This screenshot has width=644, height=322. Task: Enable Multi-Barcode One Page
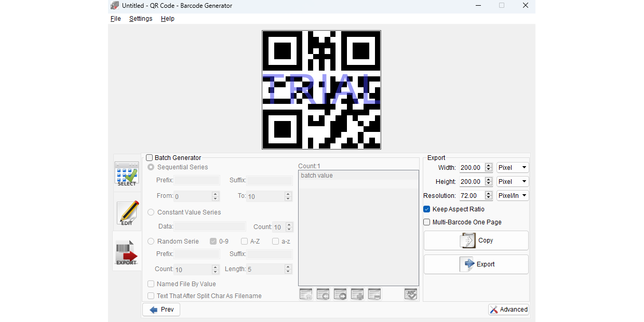pyautogui.click(x=426, y=222)
